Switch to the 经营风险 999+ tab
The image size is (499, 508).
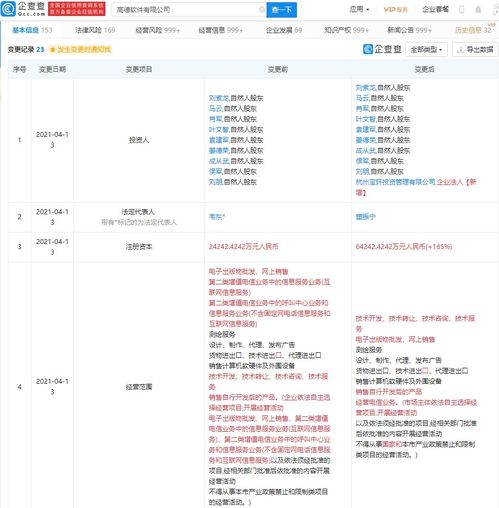158,30
